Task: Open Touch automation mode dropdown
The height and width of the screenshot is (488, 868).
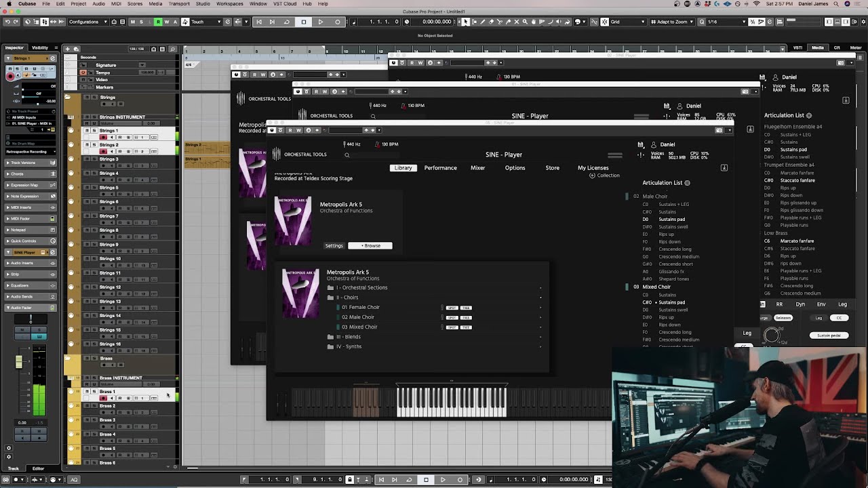Action: coord(206,22)
